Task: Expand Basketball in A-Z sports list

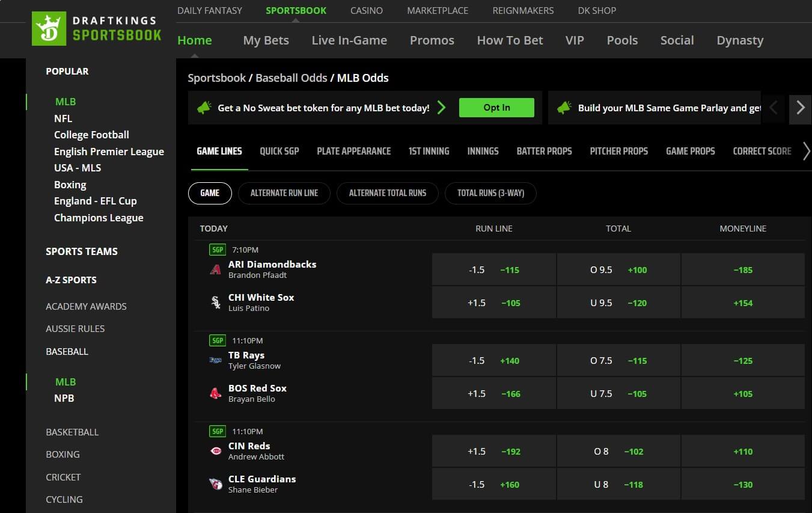Action: click(72, 432)
